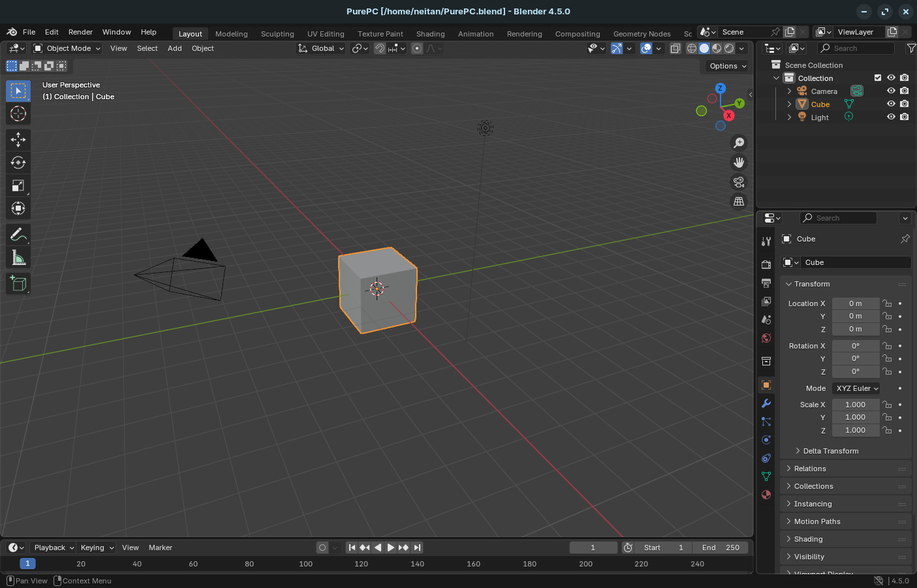Screen dimensions: 917x588
Task: Activate the Measure tool
Action: [x=18, y=257]
